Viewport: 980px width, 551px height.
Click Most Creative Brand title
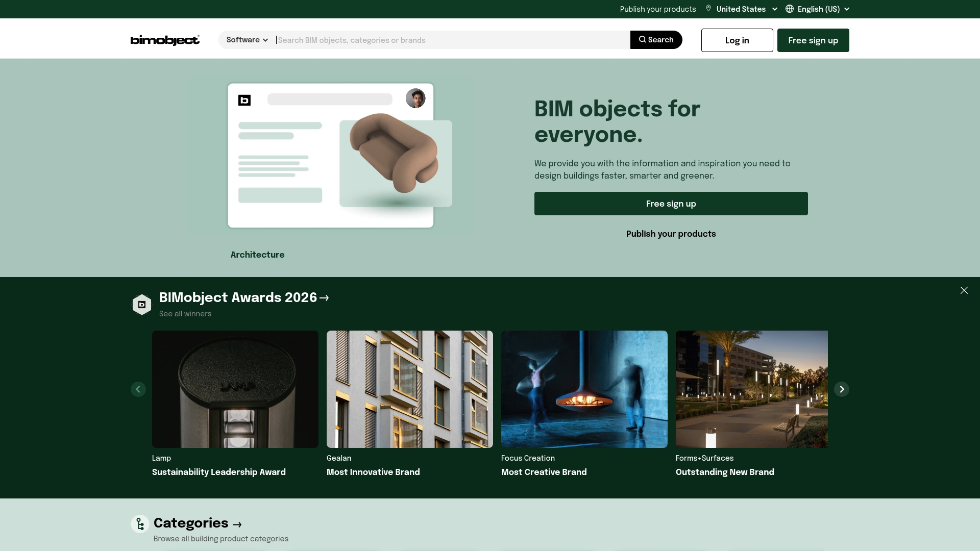point(544,472)
